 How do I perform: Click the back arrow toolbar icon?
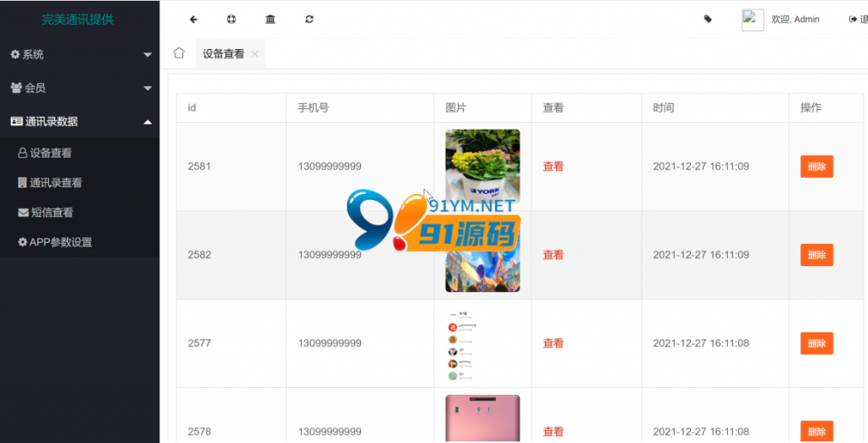tap(193, 19)
